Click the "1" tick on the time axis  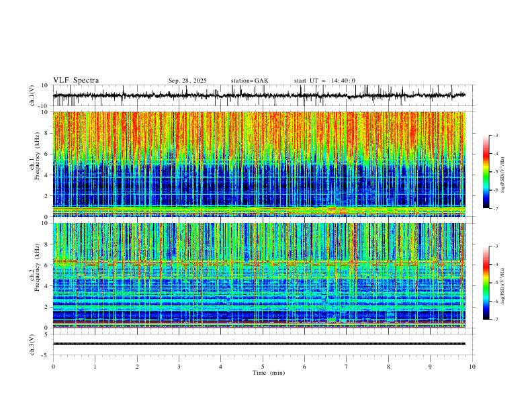click(x=95, y=367)
